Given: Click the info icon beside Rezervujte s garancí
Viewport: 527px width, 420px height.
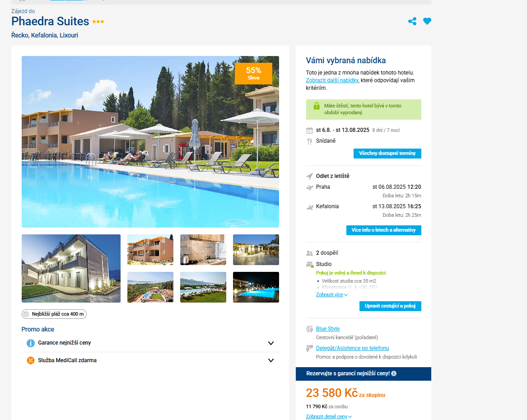Looking at the screenshot, I should pos(394,373).
